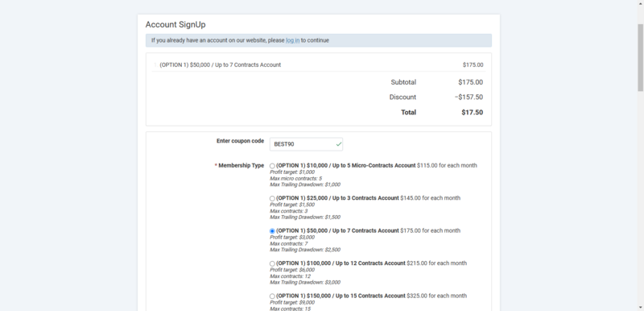Click the Total amount $17.50
Viewport: 644px width, 311px height.
point(473,112)
